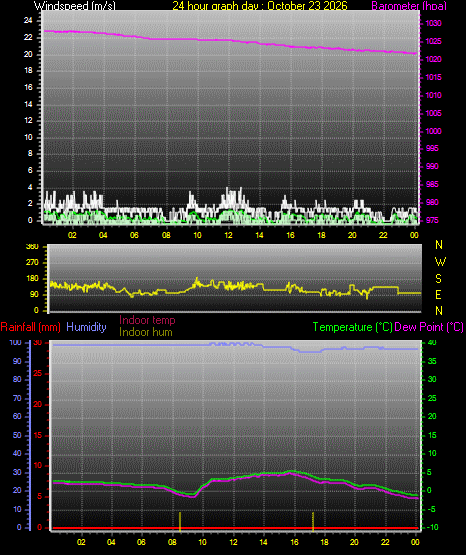Click green temperature axis value "-5"
Image resolution: width=466 pixels, height=555 pixels.
pos(431,509)
